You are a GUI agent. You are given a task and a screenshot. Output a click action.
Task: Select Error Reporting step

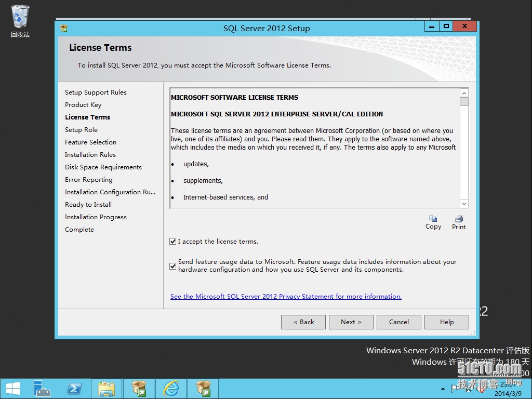pyautogui.click(x=88, y=180)
